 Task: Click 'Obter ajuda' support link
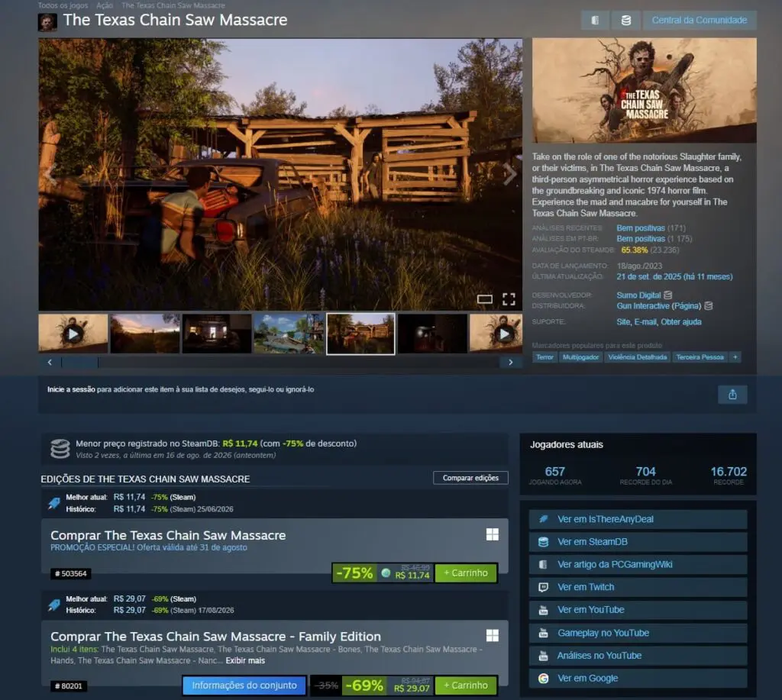(x=680, y=322)
